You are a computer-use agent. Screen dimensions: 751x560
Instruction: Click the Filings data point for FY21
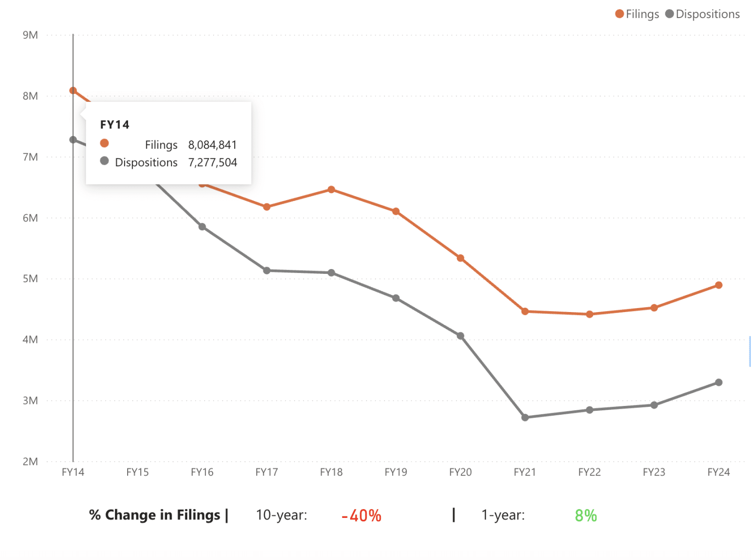525,312
